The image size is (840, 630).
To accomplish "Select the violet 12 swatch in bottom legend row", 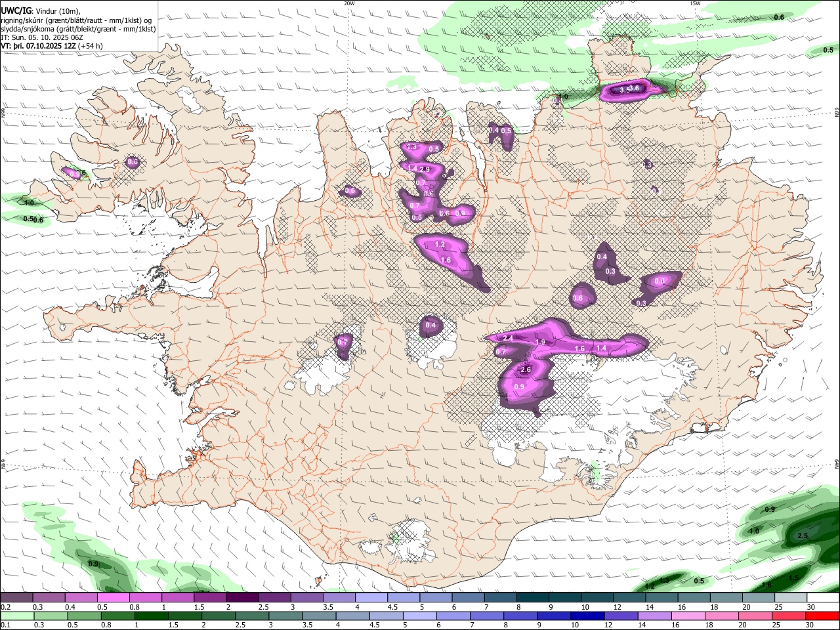I will click(x=621, y=616).
